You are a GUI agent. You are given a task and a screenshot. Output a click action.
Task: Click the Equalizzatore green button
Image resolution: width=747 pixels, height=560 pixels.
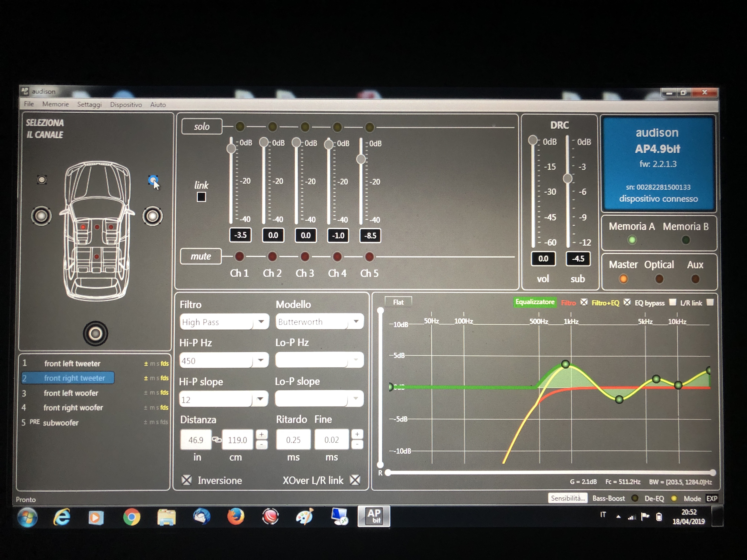pyautogui.click(x=534, y=302)
